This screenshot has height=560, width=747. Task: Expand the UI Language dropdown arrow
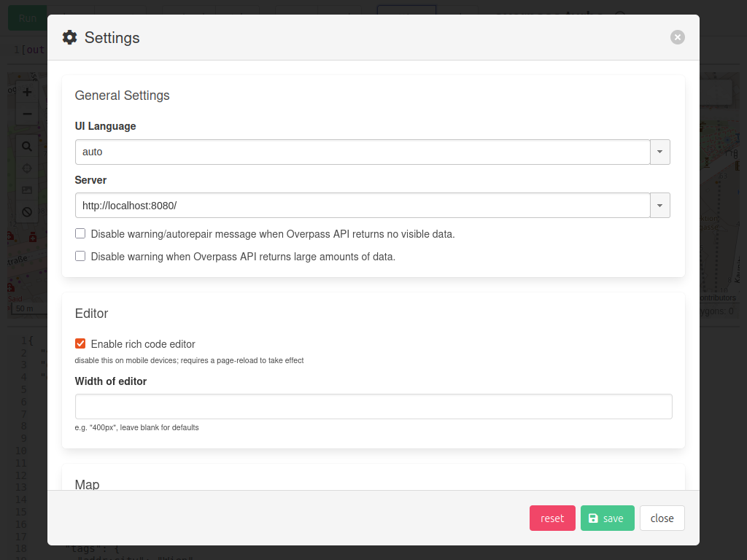pyautogui.click(x=659, y=152)
